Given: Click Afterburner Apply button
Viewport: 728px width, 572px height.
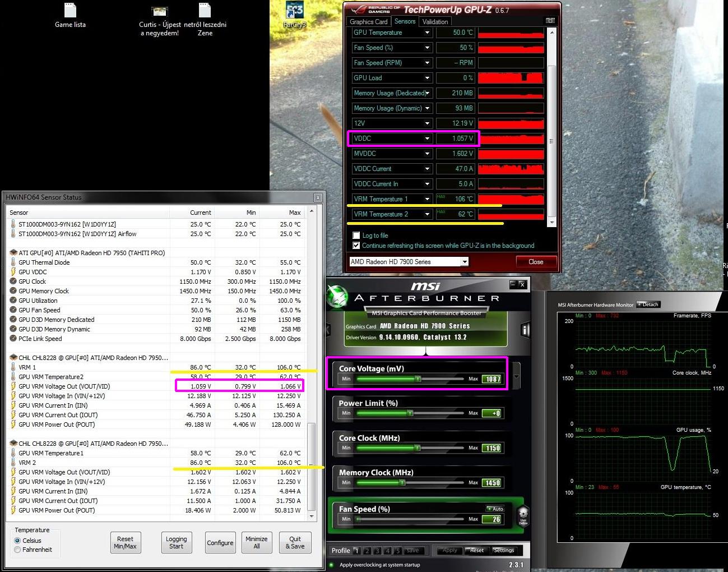Looking at the screenshot, I should tap(449, 550).
